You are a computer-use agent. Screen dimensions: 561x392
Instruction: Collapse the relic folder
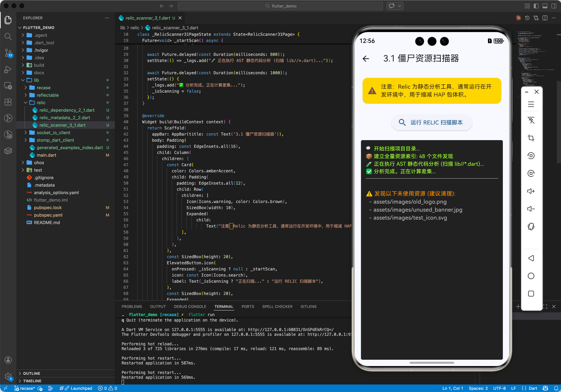click(x=41, y=103)
